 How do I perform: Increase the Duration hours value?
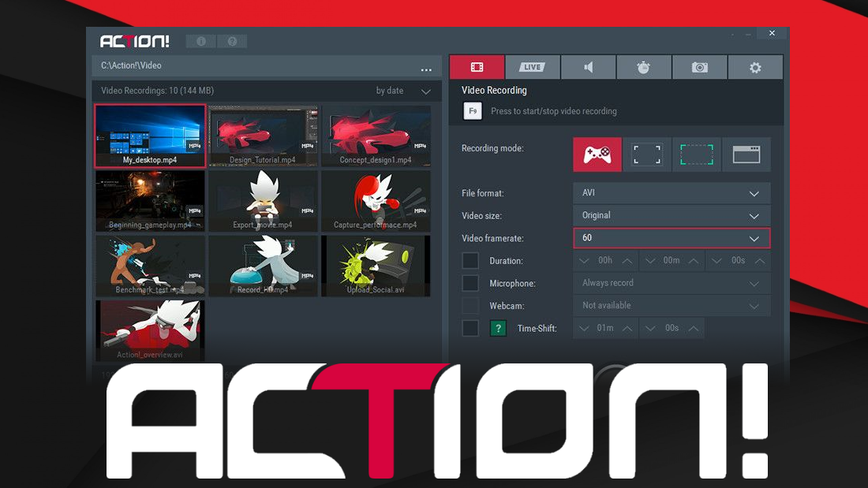pos(627,261)
